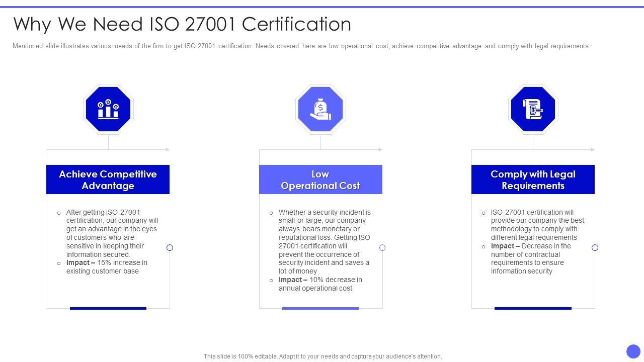644x362 pixels.
Task: Click the Comply with Legal Requirements header
Action: tap(533, 179)
